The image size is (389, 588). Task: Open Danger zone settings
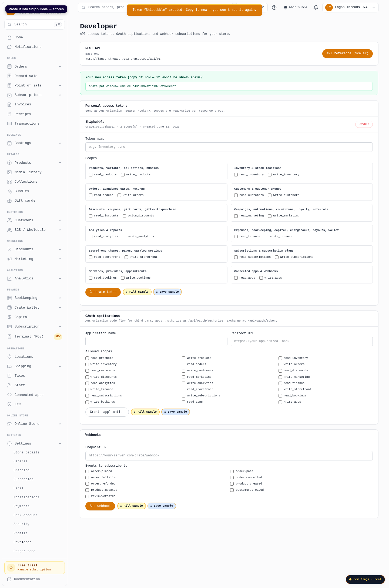[x=24, y=551]
